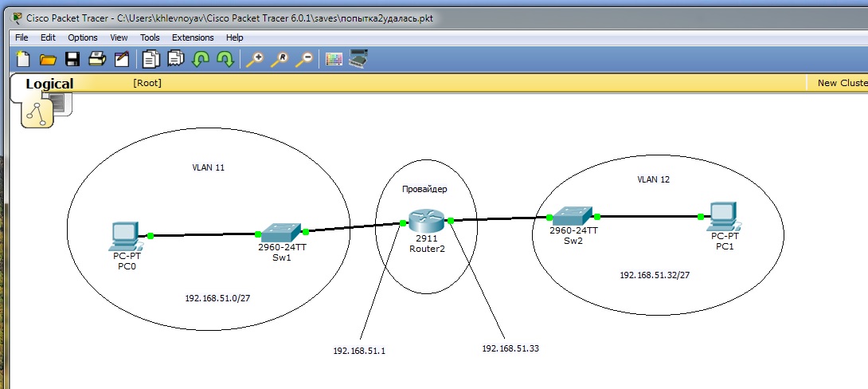
Task: Undo the last action
Action: tap(200, 59)
